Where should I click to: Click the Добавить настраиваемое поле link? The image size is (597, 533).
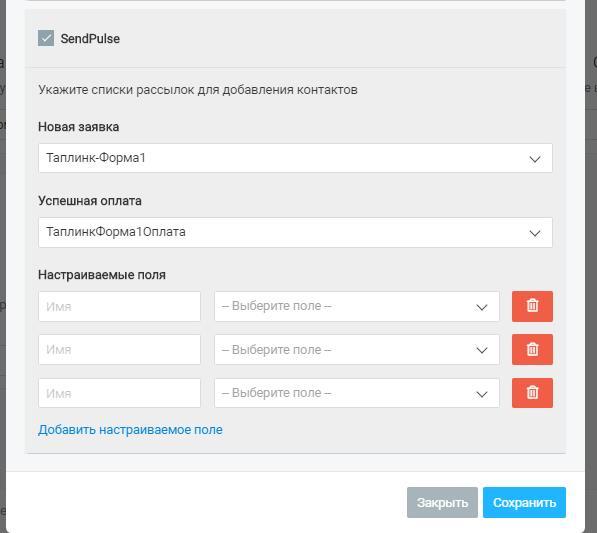click(x=130, y=430)
